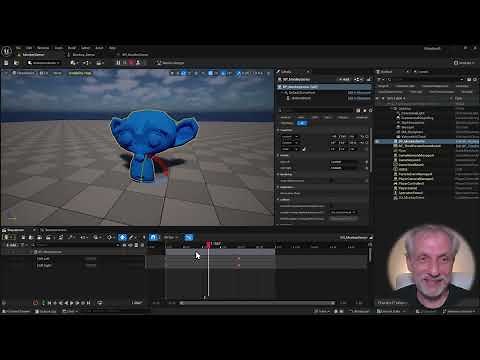The width and height of the screenshot is (480, 360).
Task: Open the Cinematics toolbar icon
Action: click(100, 63)
